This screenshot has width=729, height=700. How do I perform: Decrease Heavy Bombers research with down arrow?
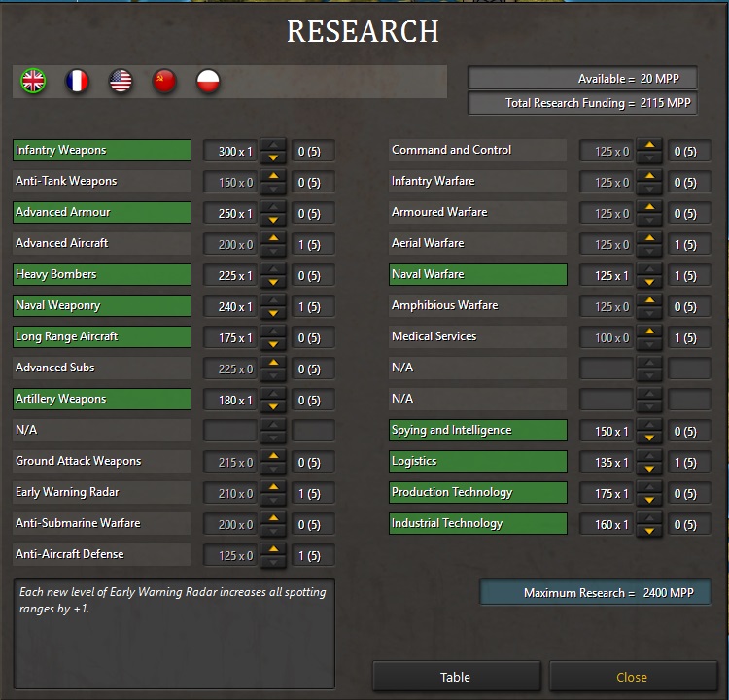273,282
